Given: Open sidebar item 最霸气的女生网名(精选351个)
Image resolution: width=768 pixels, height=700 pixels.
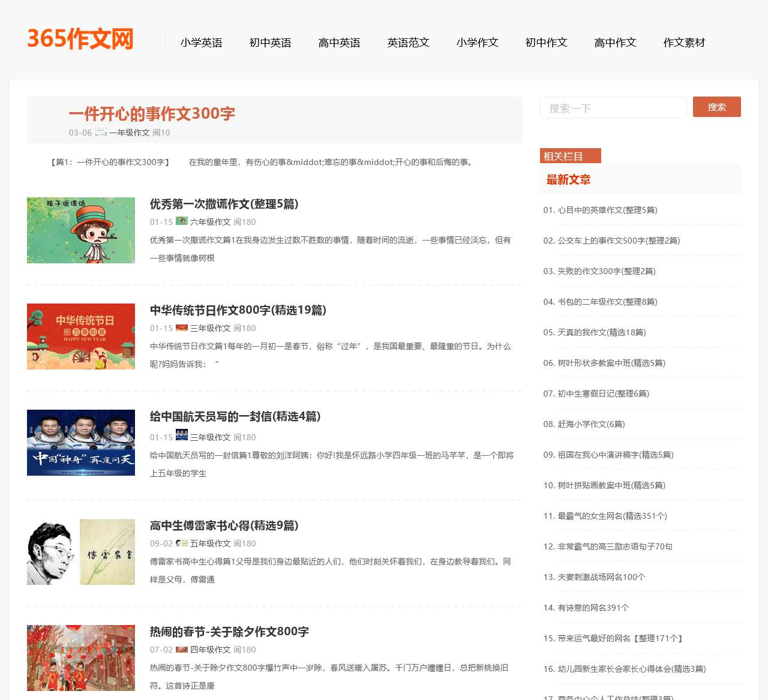Looking at the screenshot, I should point(612,516).
